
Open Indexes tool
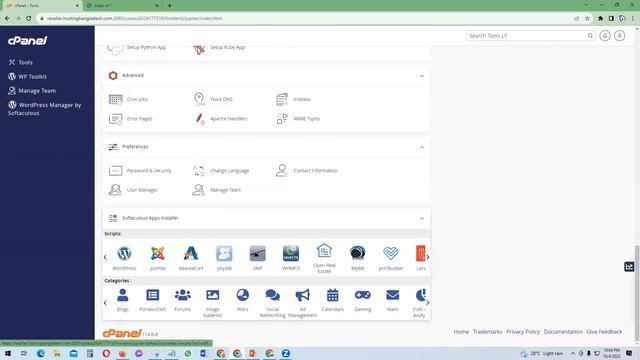click(293, 99)
